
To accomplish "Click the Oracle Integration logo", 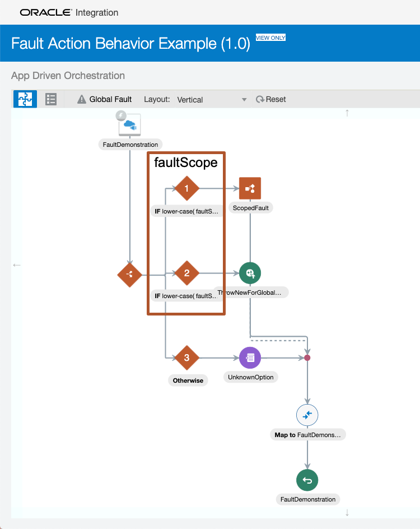I will [69, 12].
